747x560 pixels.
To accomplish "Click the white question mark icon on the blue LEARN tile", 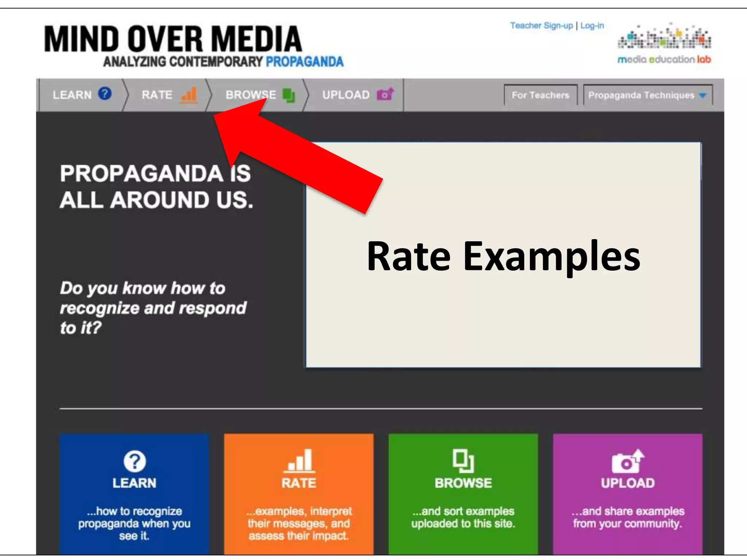I will tap(135, 461).
